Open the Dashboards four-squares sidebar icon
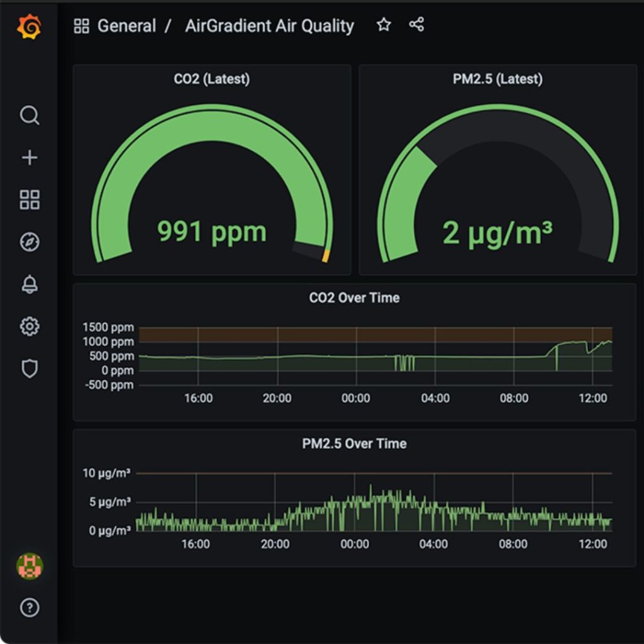The height and width of the screenshot is (644, 644). [x=30, y=200]
